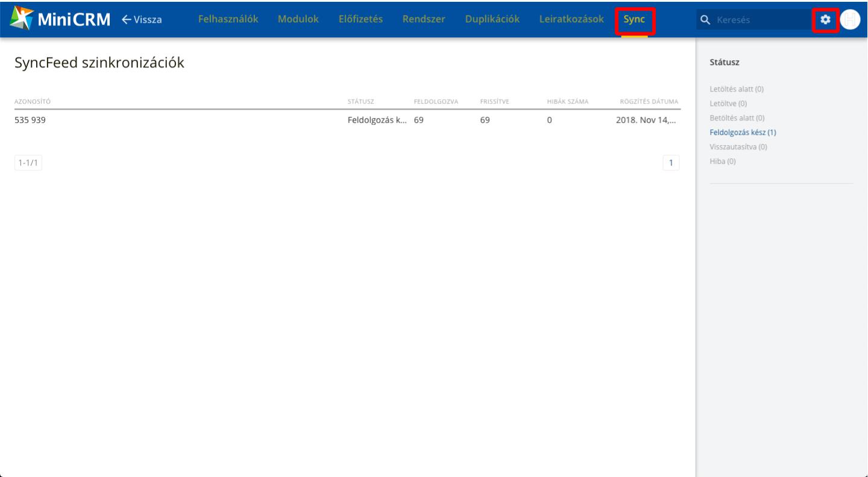868x477 pixels.
Task: Switch to the Előfizetés tab
Action: [x=360, y=19]
